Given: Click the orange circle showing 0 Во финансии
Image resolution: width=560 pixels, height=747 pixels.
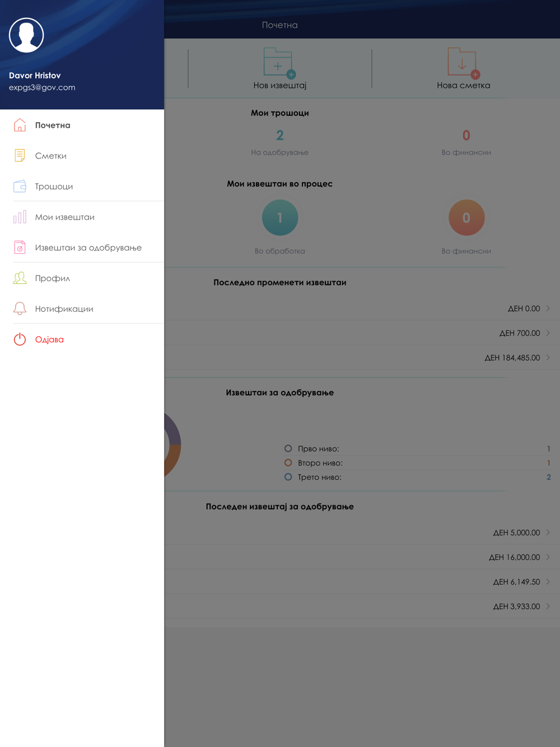Looking at the screenshot, I should point(466,218).
